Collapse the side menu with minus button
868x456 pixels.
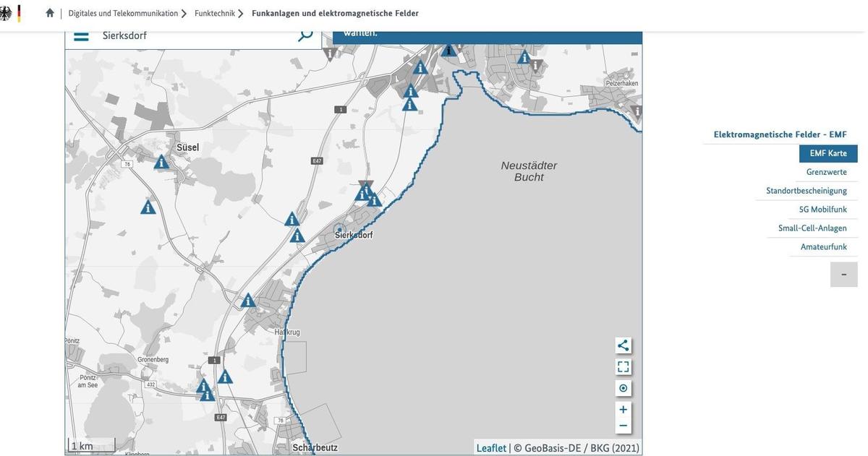tap(843, 275)
